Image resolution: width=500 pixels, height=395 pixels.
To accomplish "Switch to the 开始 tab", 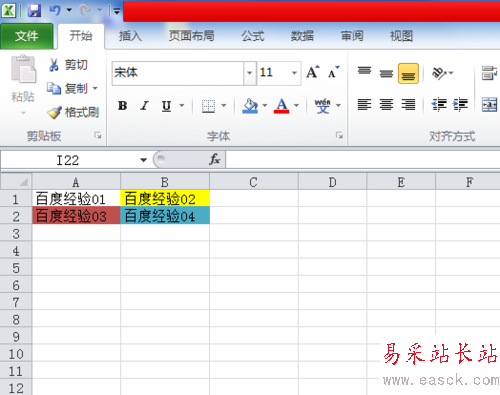I will pos(81,36).
